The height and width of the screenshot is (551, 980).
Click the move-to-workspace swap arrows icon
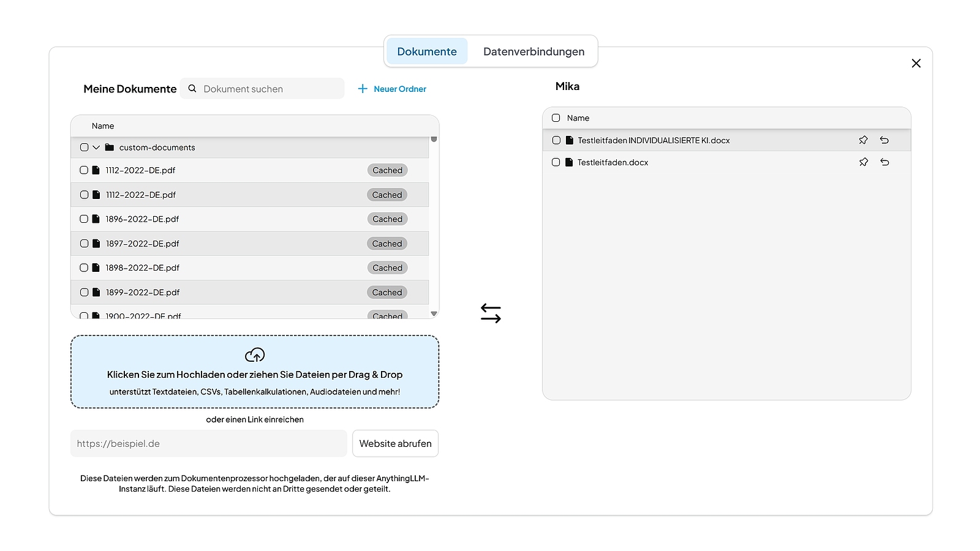click(491, 313)
